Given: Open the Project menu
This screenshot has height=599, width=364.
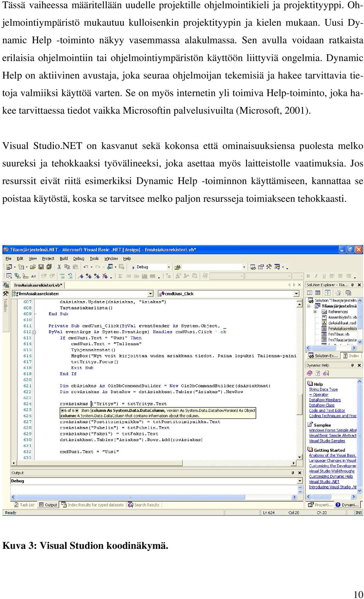Looking at the screenshot, I should [48, 259].
